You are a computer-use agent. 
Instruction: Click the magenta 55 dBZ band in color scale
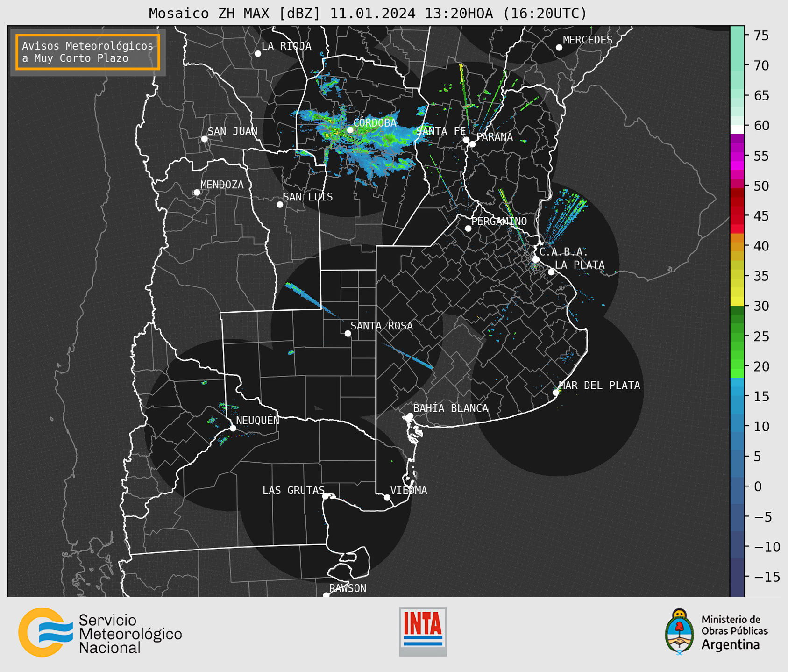point(737,156)
